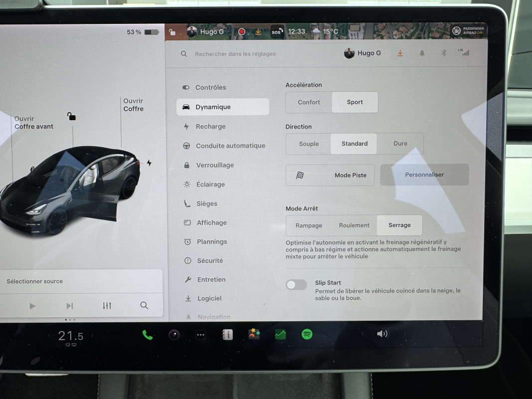Tap the 12:33 clock
The height and width of the screenshot is (399, 532).
[x=297, y=31]
